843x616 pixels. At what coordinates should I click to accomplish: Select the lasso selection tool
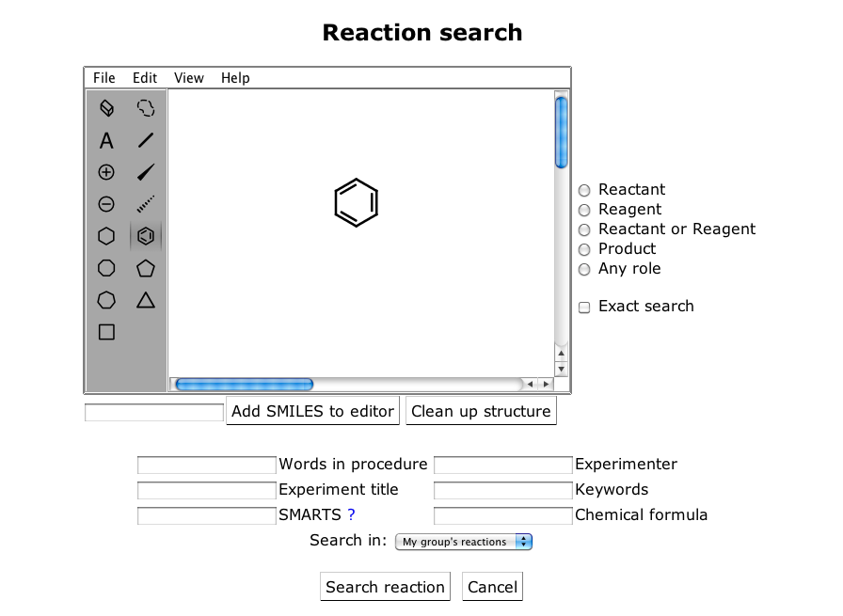tap(145, 108)
